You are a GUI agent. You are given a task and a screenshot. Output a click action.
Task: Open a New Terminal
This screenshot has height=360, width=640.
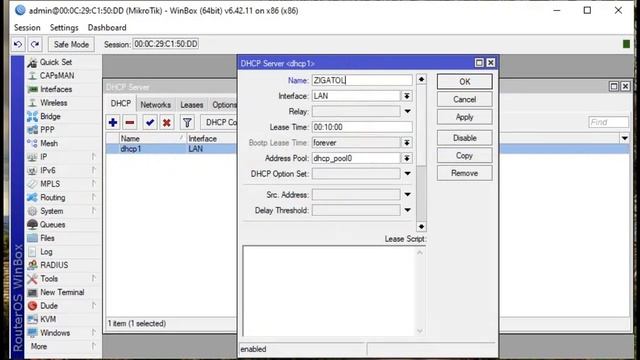click(62, 292)
